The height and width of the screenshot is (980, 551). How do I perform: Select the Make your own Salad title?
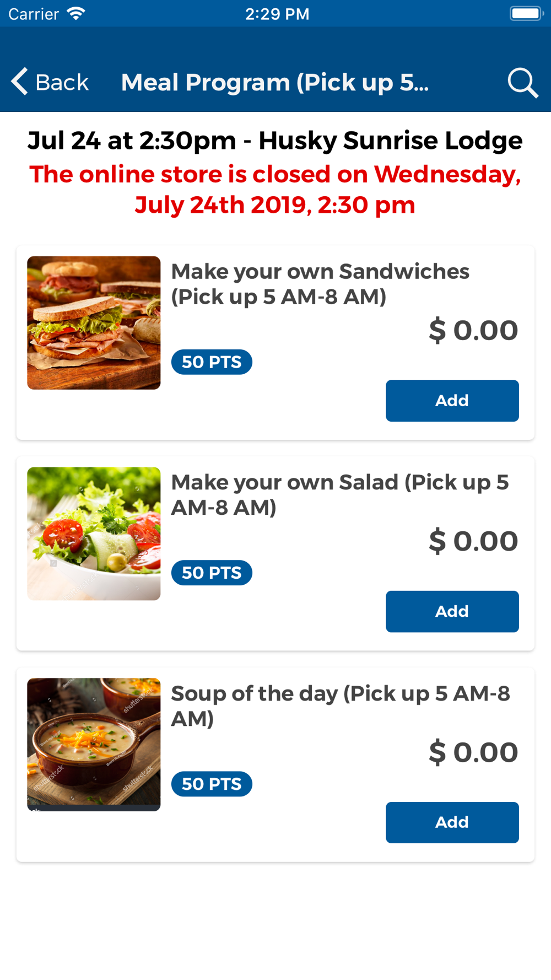[x=340, y=494]
